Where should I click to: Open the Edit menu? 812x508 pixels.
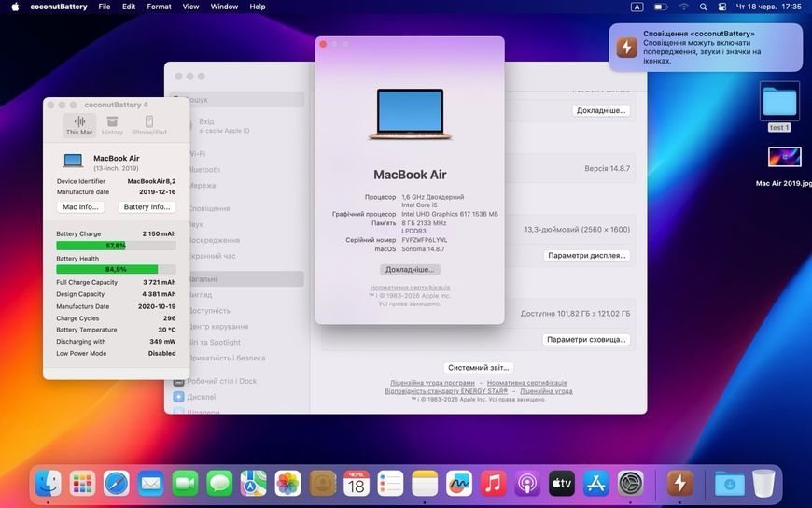(129, 7)
